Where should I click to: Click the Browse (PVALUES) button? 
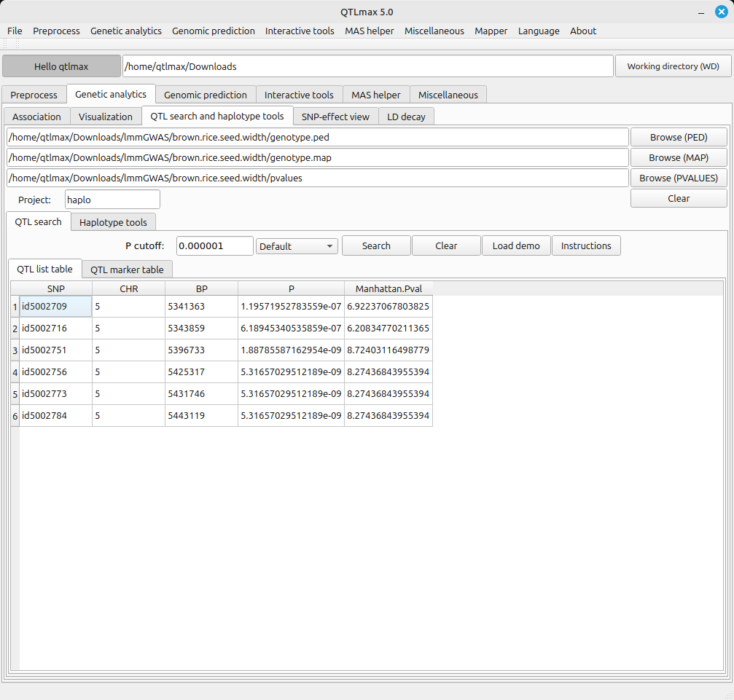tap(678, 178)
